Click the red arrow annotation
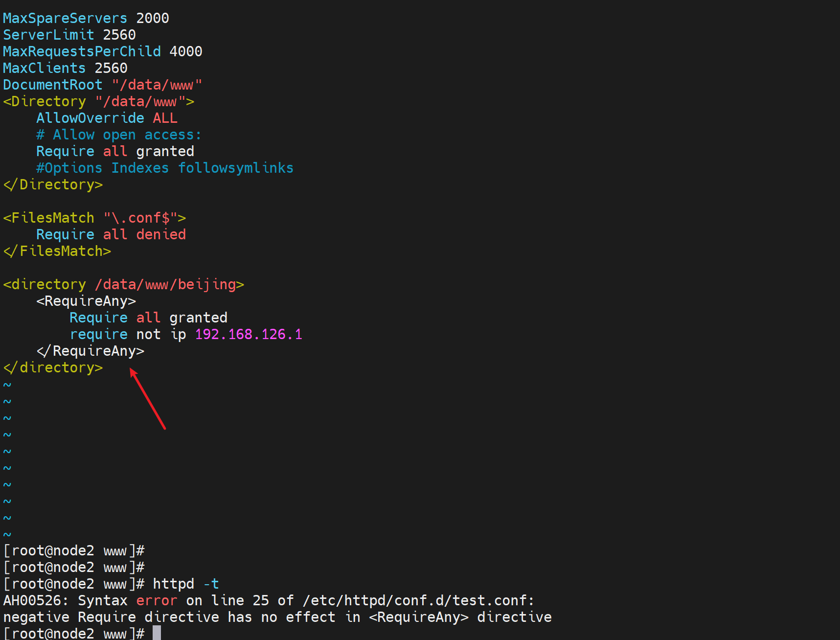Viewport: 840px width, 640px height. click(148, 399)
